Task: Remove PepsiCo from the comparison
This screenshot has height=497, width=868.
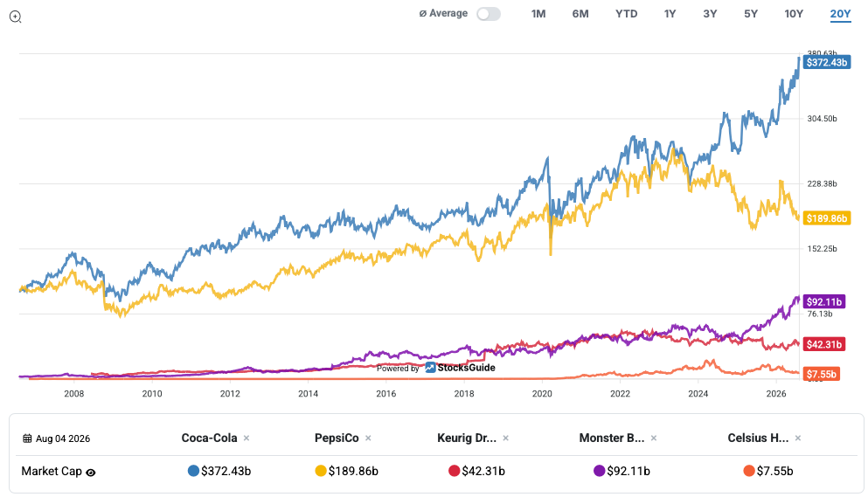Action: [368, 438]
